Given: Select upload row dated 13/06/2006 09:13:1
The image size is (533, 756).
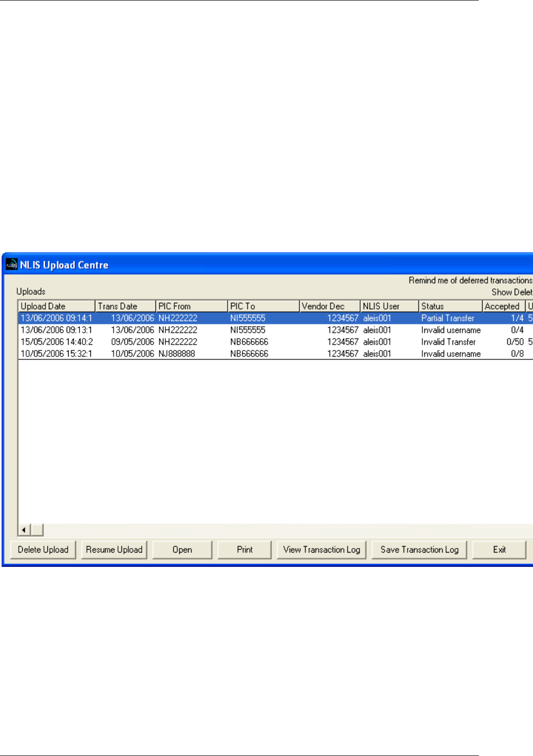Looking at the screenshot, I should [x=275, y=330].
